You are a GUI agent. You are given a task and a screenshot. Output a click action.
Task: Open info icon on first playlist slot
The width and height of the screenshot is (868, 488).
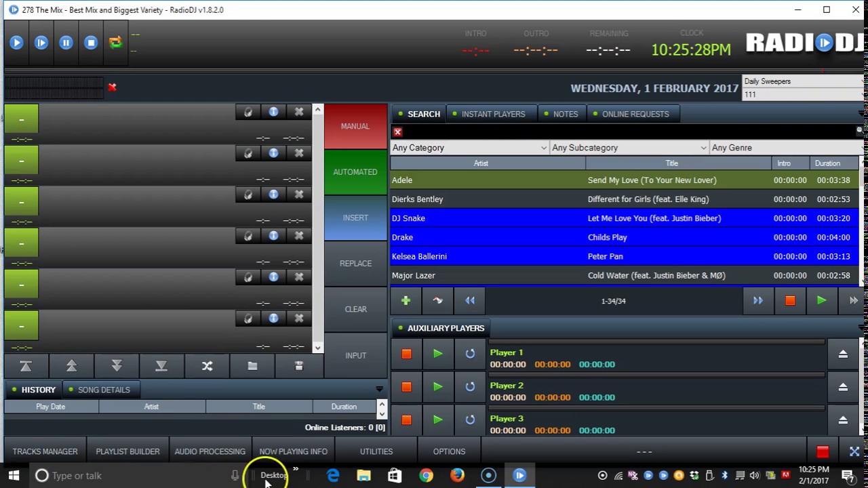pos(273,112)
